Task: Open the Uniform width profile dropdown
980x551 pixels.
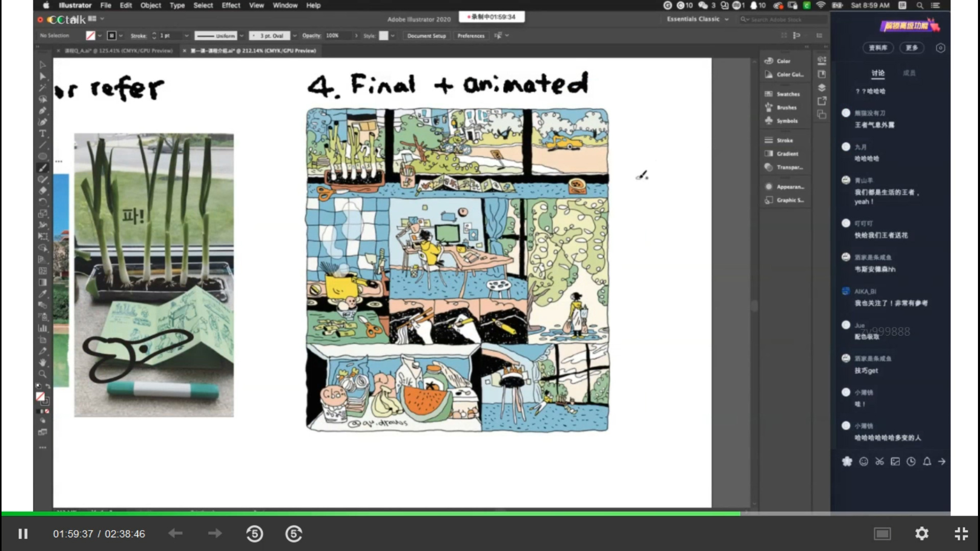Action: pyautogui.click(x=242, y=36)
